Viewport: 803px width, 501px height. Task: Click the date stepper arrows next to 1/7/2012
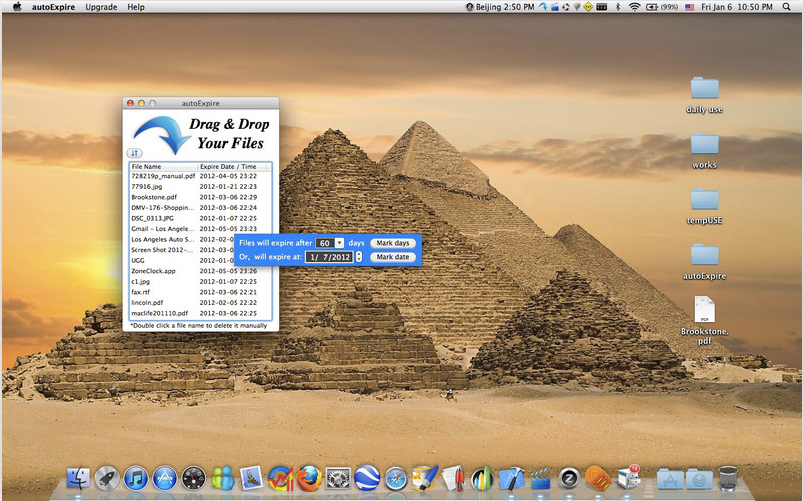359,257
